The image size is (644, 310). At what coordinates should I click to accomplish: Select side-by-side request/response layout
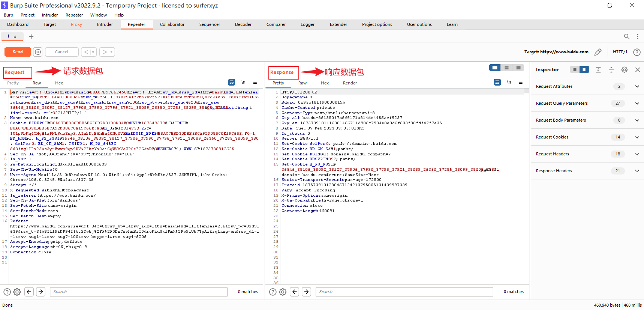(x=495, y=68)
